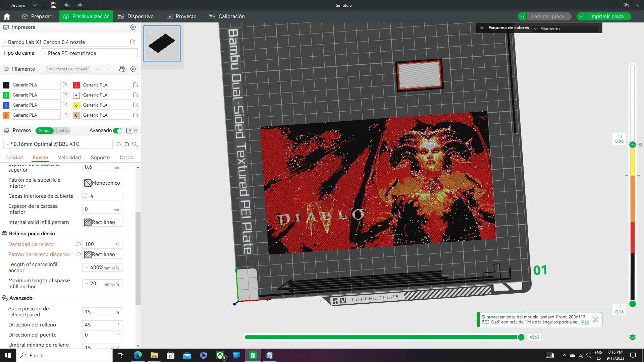Edit filament 1 with its pencil icon
Viewport: 644px width, 362px height.
point(65,85)
